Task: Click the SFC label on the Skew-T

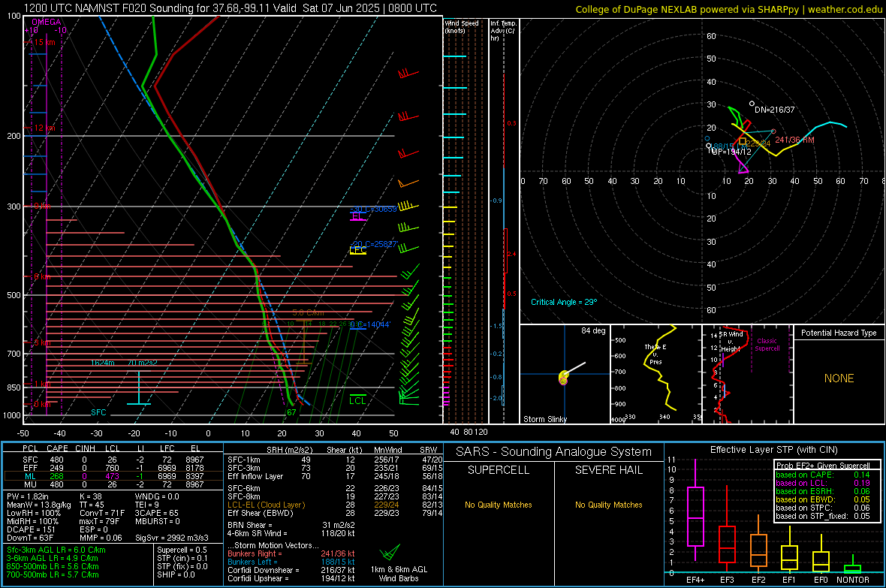Action: [x=98, y=413]
